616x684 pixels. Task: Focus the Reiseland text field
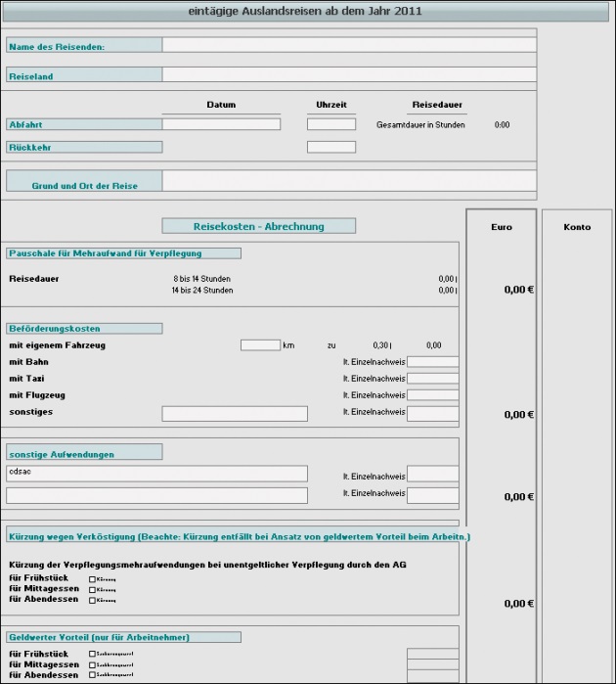pos(349,74)
